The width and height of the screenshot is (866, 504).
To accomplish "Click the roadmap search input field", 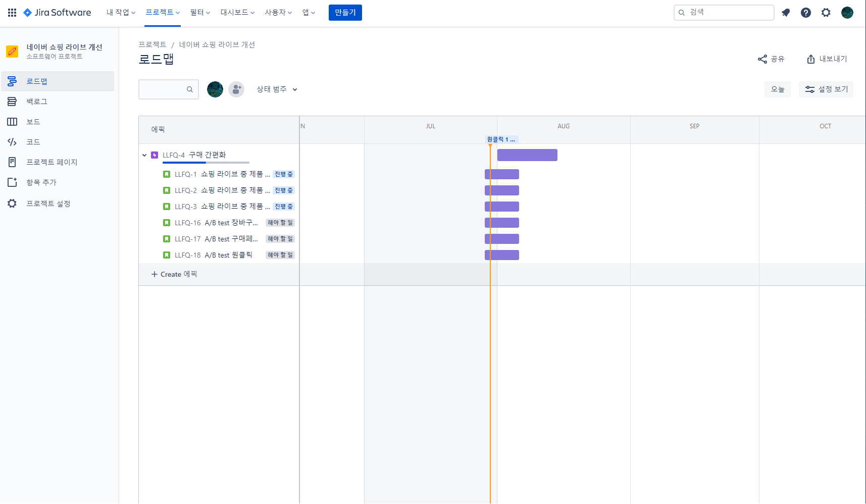I will [169, 89].
